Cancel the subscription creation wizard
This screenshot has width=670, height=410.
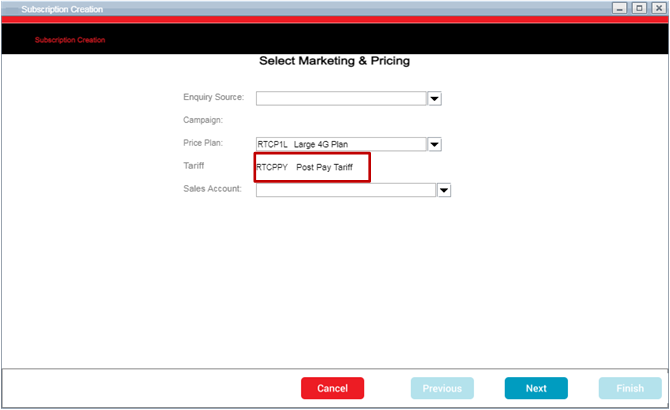click(x=332, y=388)
